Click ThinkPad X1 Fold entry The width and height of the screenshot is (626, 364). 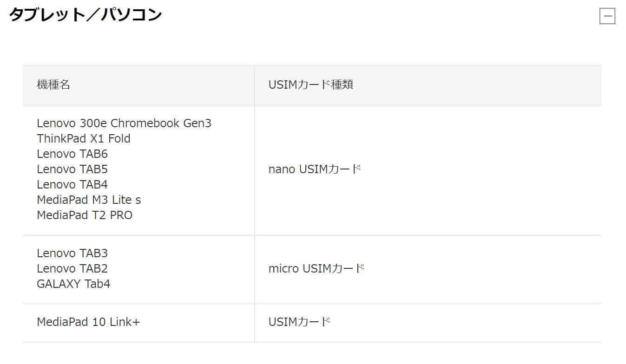coord(84,138)
